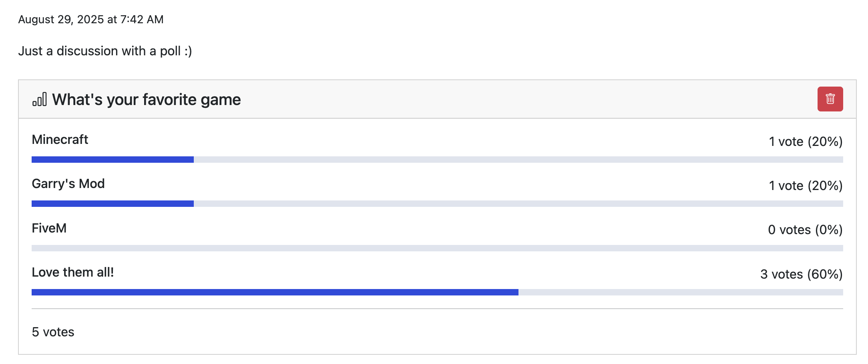
Task: Select the FiveM poll option
Action: click(x=49, y=228)
